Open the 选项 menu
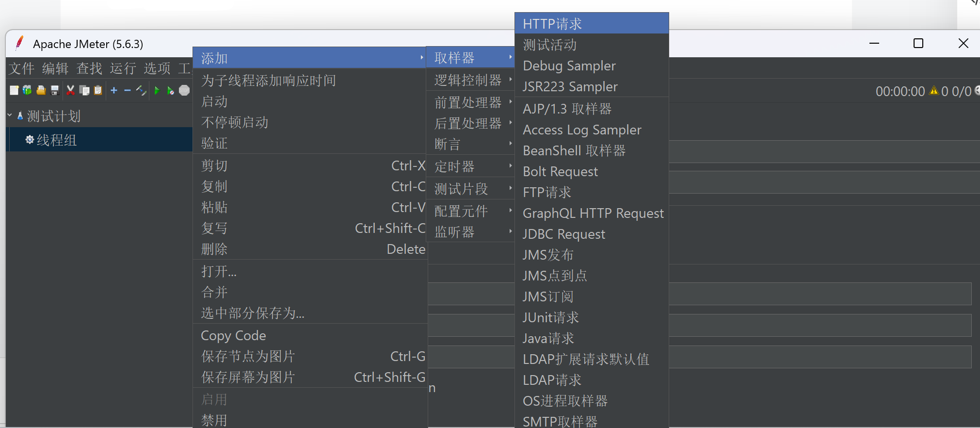The width and height of the screenshot is (980, 428). coord(157,68)
